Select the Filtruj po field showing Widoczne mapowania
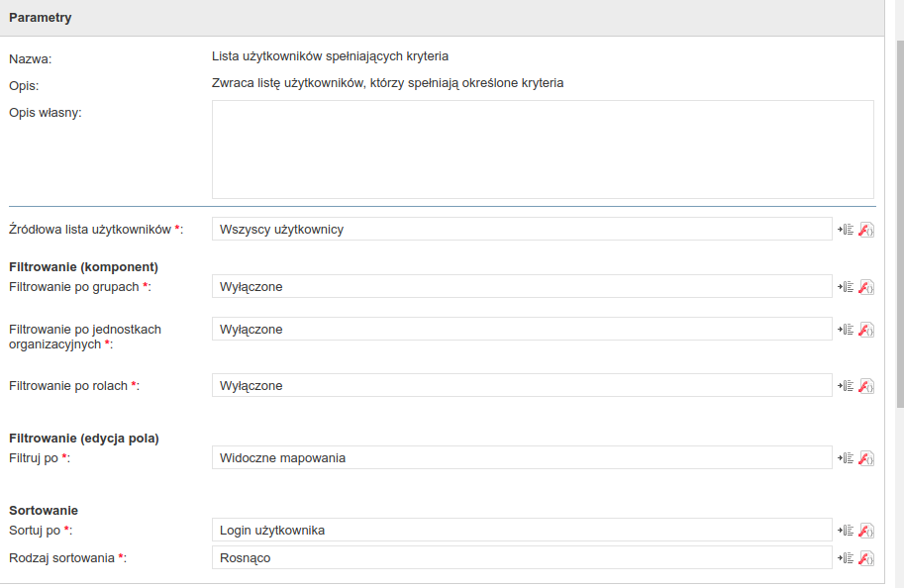The height and width of the screenshot is (588, 904). (x=522, y=457)
